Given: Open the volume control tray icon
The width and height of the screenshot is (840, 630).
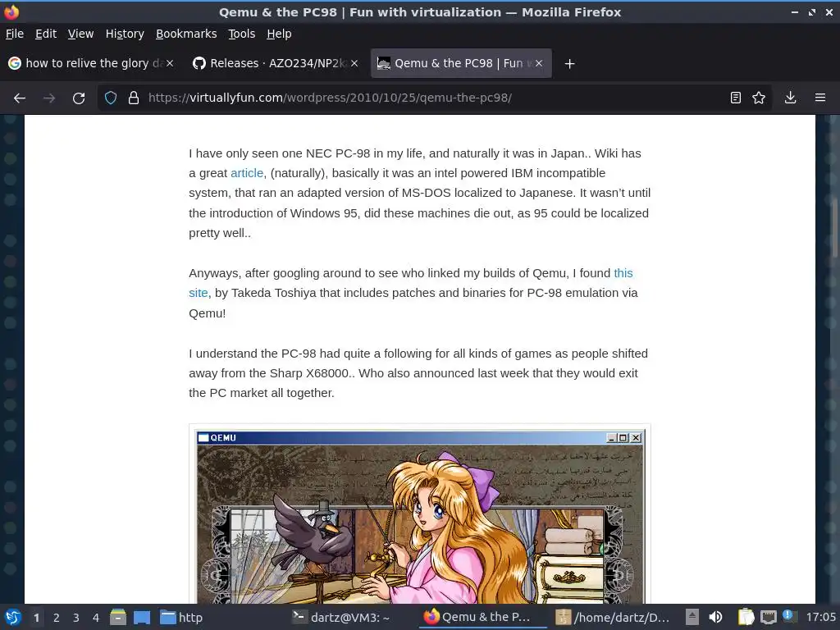Looking at the screenshot, I should pyautogui.click(x=715, y=617).
